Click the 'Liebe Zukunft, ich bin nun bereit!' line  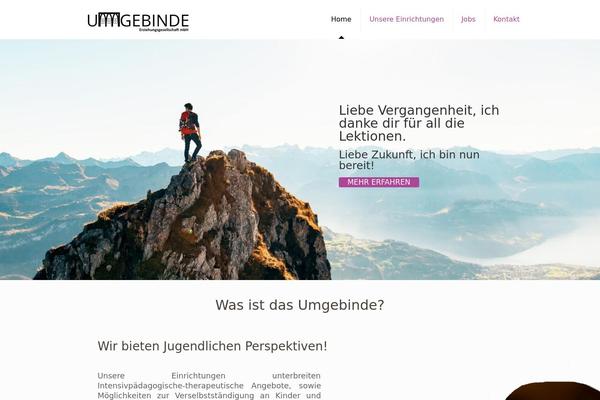point(409,160)
